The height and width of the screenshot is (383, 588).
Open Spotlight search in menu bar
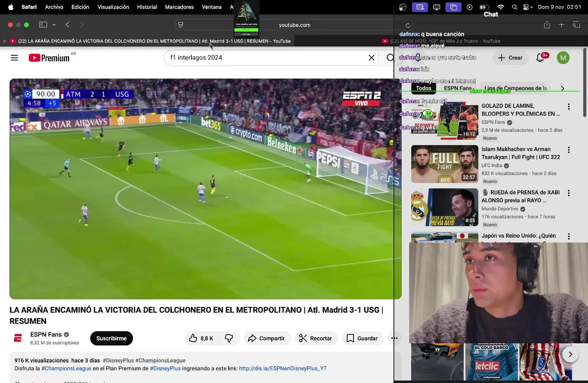[x=515, y=7]
